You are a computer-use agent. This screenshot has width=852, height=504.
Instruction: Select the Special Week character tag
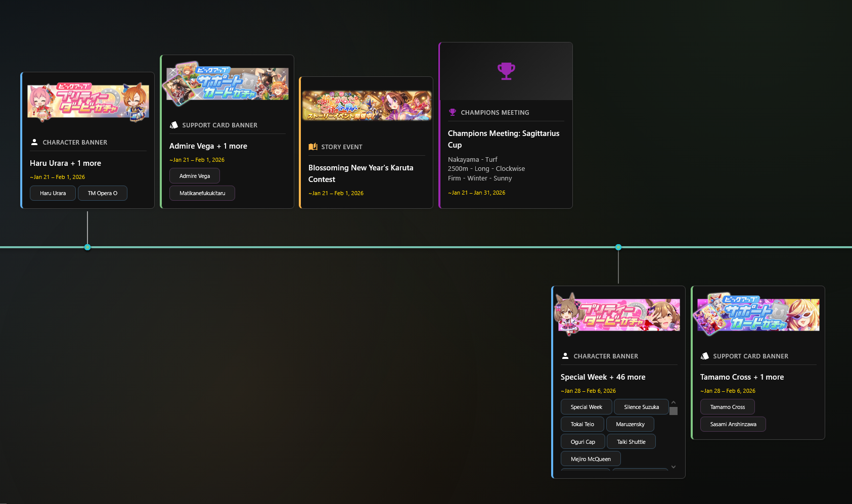pos(587,407)
